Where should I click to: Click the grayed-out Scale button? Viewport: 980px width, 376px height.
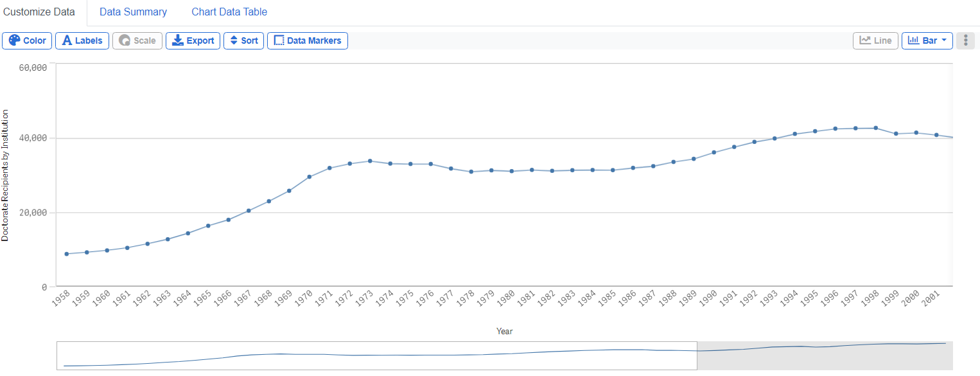point(137,40)
